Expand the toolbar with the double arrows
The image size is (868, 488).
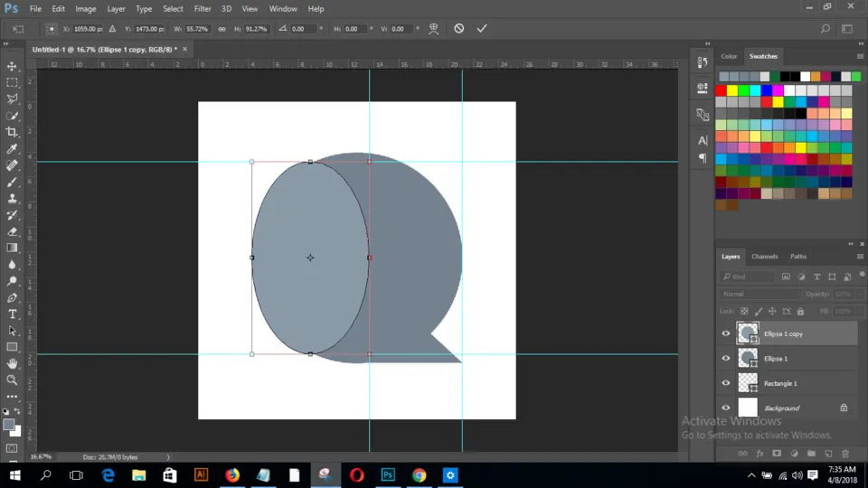(x=6, y=43)
